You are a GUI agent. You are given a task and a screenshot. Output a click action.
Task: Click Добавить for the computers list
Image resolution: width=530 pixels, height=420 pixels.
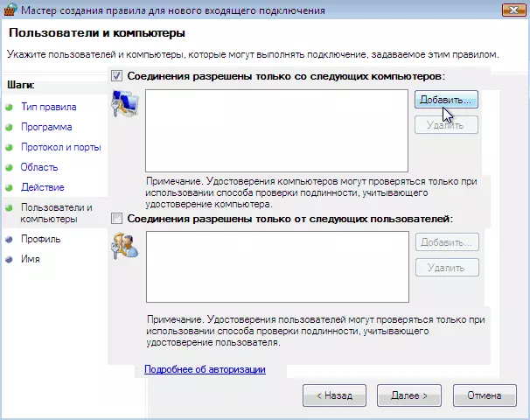point(446,100)
